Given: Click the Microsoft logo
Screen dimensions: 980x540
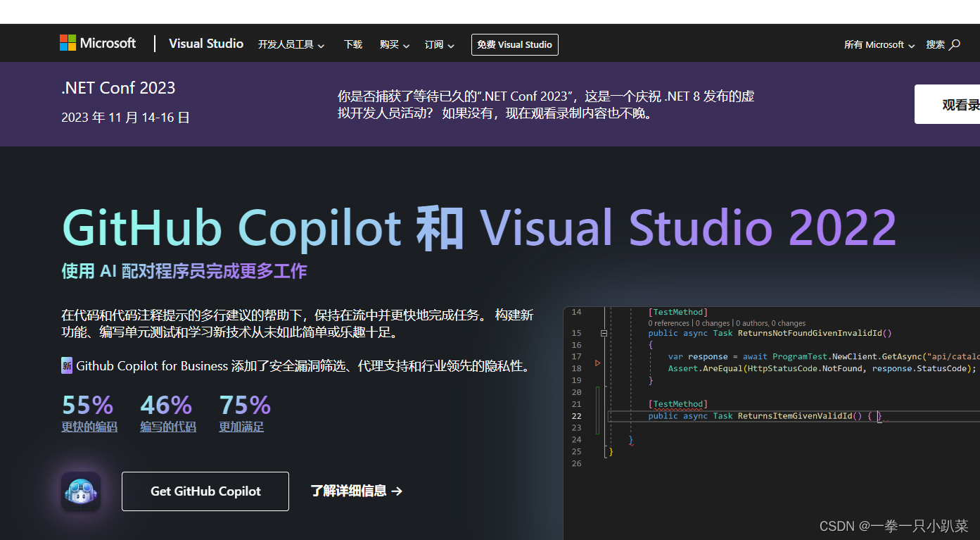Looking at the screenshot, I should pos(98,43).
